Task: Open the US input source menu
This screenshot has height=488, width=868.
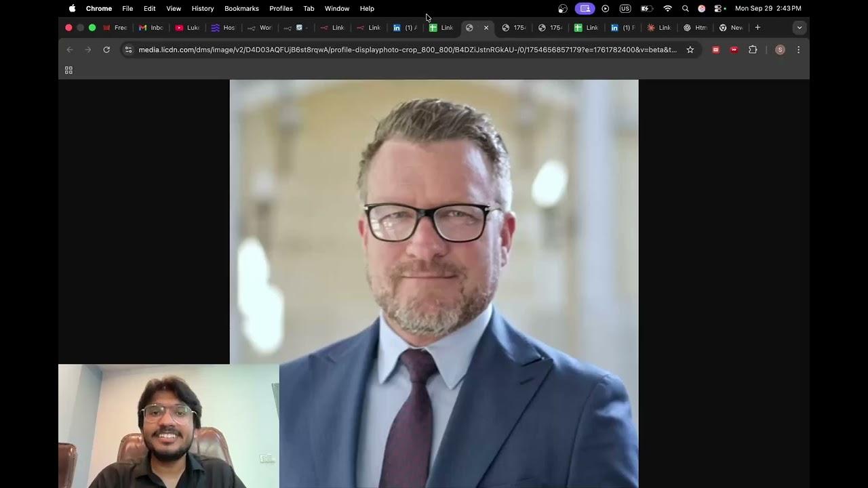Action: 625,9
